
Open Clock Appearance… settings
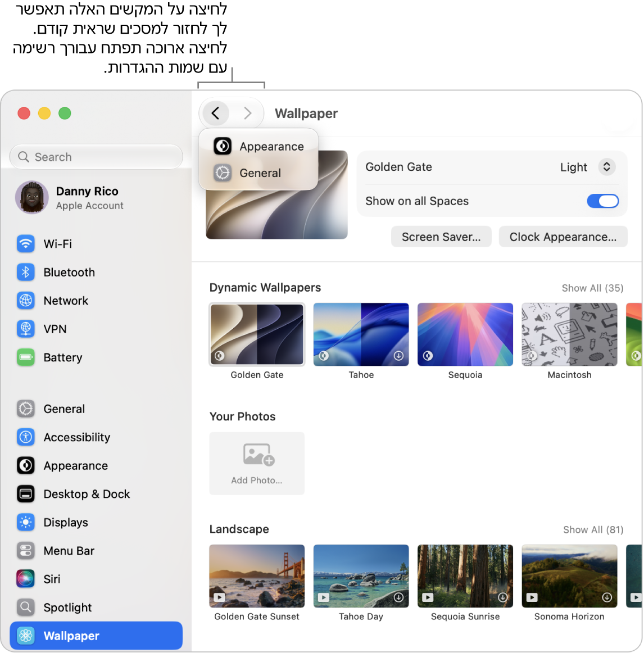[563, 237]
